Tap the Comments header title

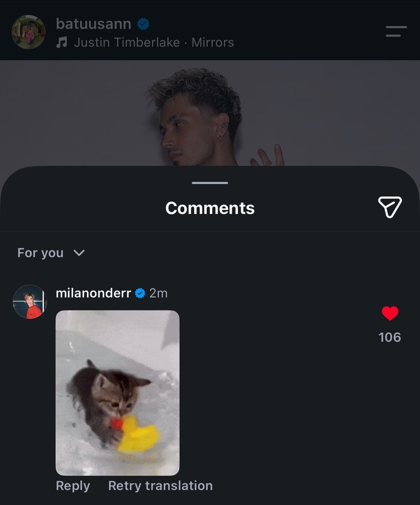tap(210, 208)
